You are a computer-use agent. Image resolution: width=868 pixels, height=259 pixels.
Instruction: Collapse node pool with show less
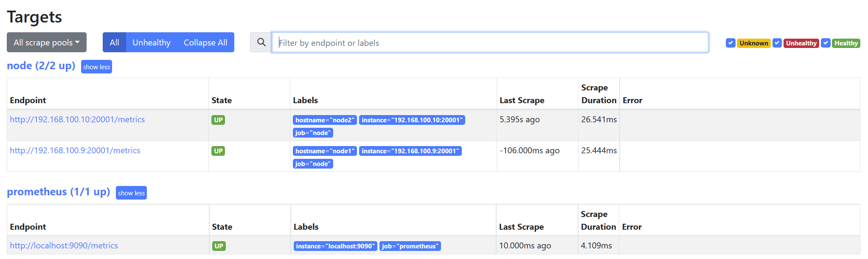click(x=96, y=67)
